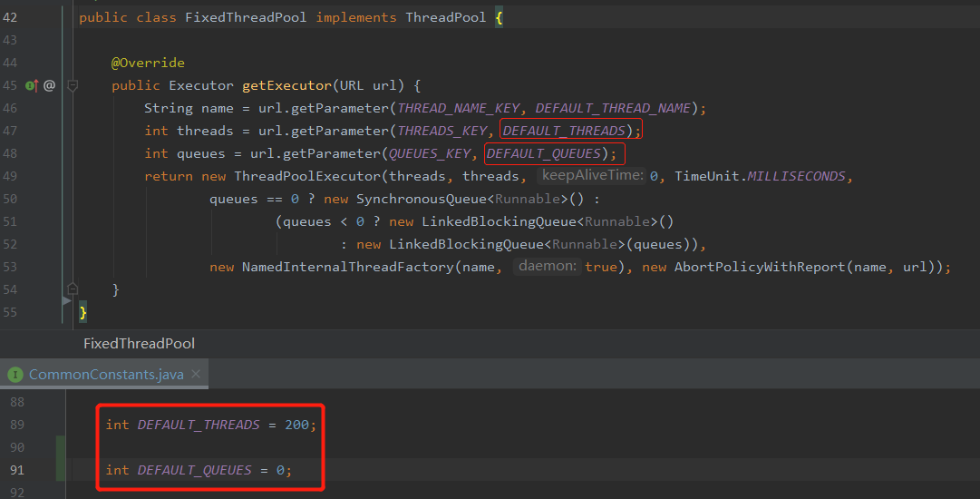The height and width of the screenshot is (499, 980).
Task: Click the implements-method gutter icon on line 45
Action: 32,85
